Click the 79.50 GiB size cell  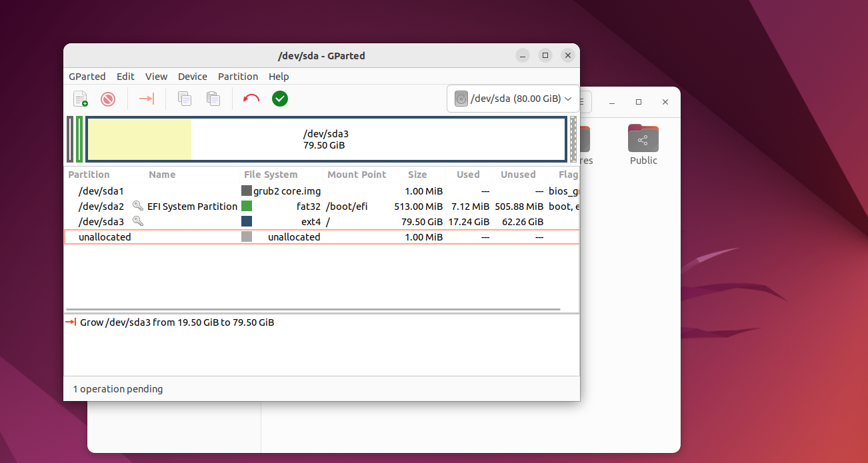422,222
